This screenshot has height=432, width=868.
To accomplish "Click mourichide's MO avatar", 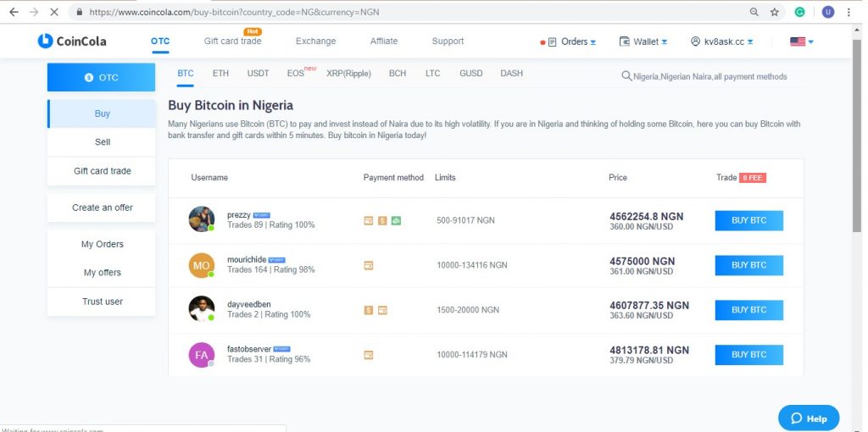I will coord(202,265).
